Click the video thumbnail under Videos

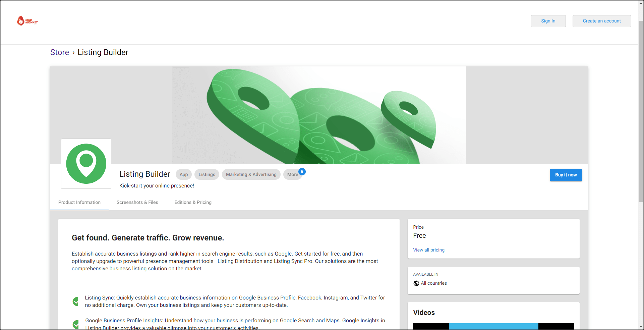493,326
